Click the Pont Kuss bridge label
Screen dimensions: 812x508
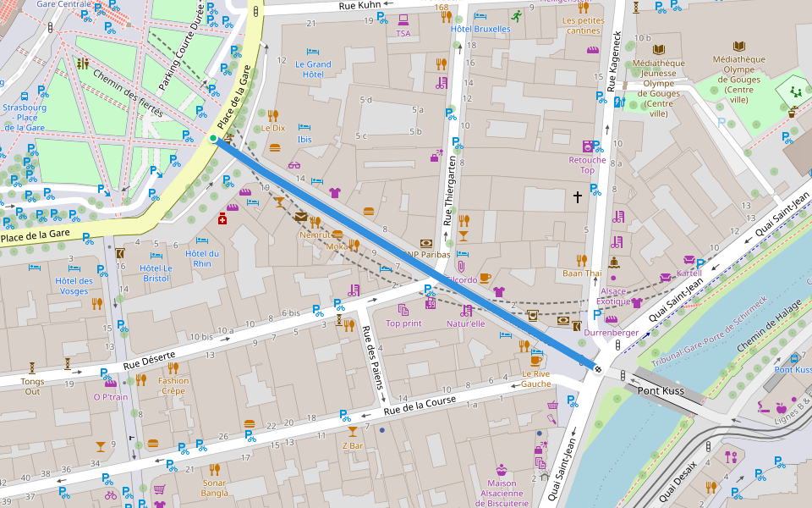pyautogui.click(x=660, y=392)
